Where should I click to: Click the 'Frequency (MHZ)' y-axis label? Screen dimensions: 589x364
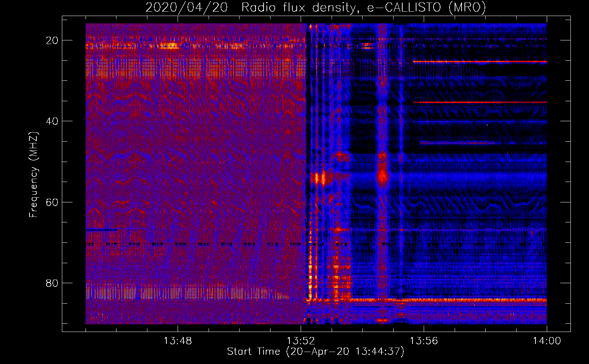coord(33,175)
